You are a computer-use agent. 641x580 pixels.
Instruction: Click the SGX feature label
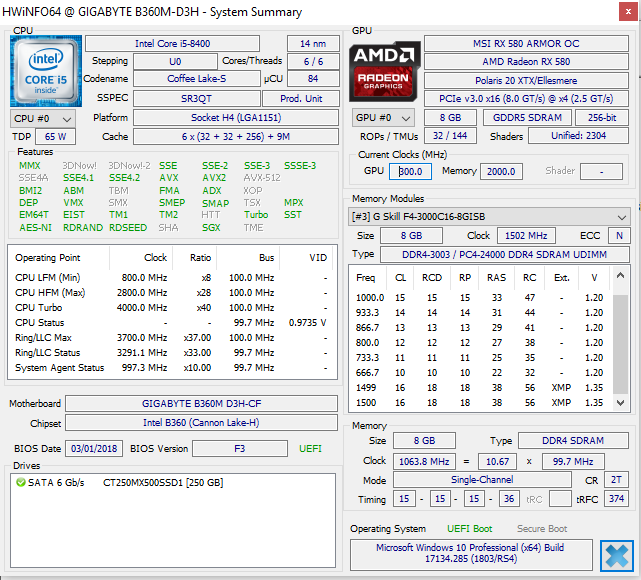pyautogui.click(x=211, y=227)
